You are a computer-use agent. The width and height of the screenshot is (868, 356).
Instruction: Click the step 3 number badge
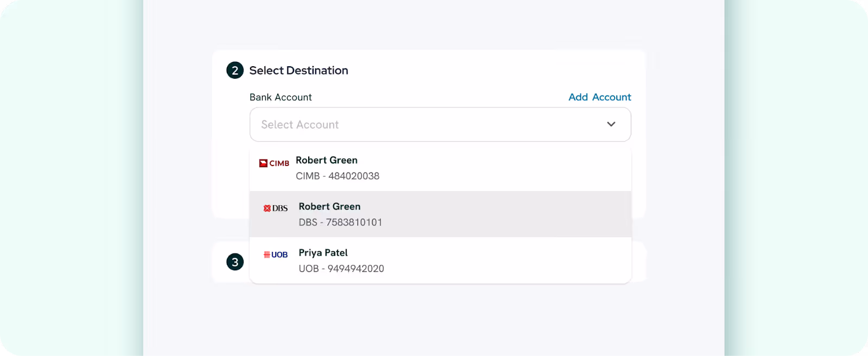[235, 262]
